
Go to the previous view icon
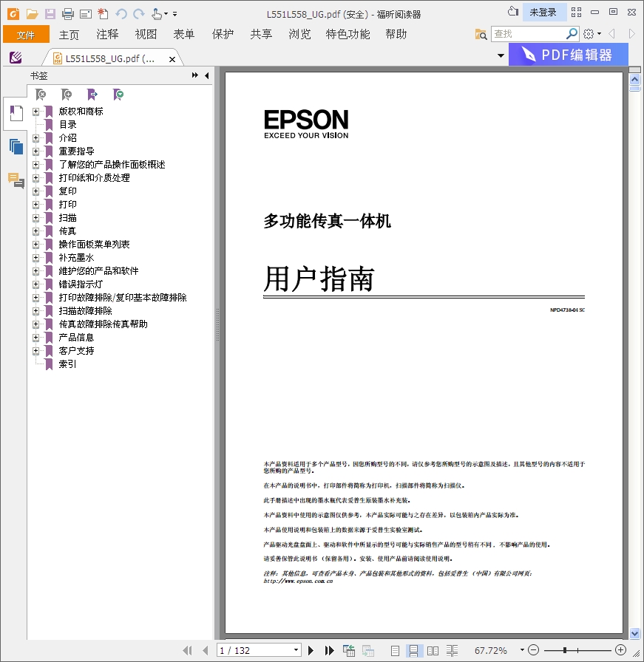pos(349,651)
